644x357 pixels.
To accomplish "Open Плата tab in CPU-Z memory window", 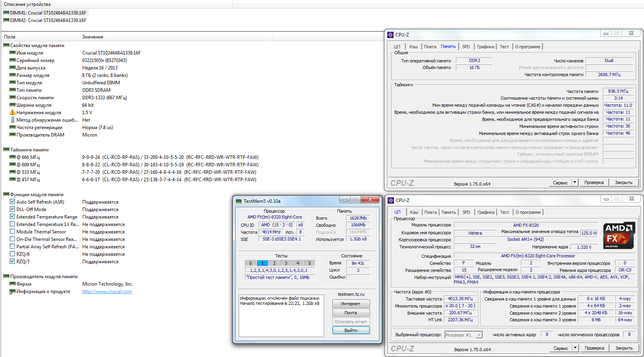I will 430,47.
